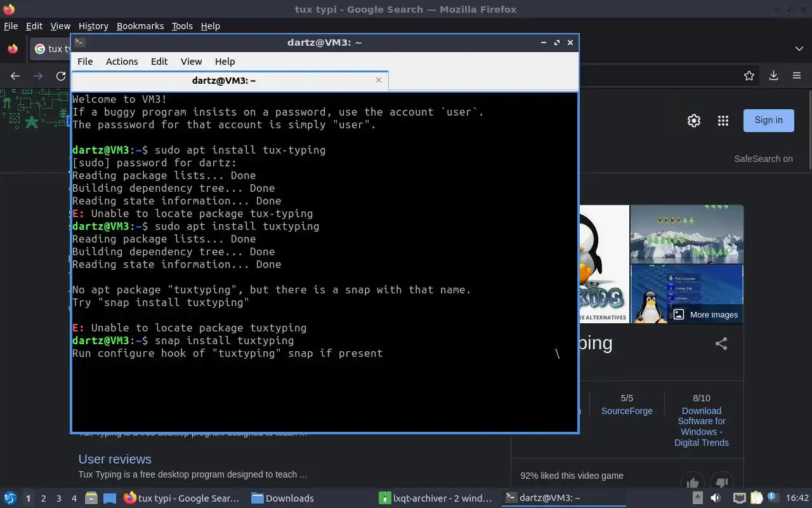Open the iceberg game screenshot thumbnail
Image resolution: width=812 pixels, height=508 pixels.
pyautogui.click(x=686, y=234)
